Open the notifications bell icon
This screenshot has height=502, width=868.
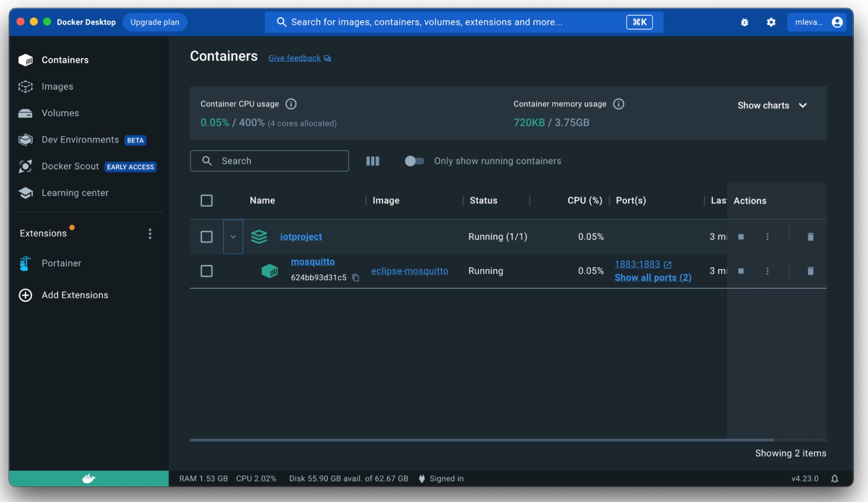pyautogui.click(x=834, y=479)
